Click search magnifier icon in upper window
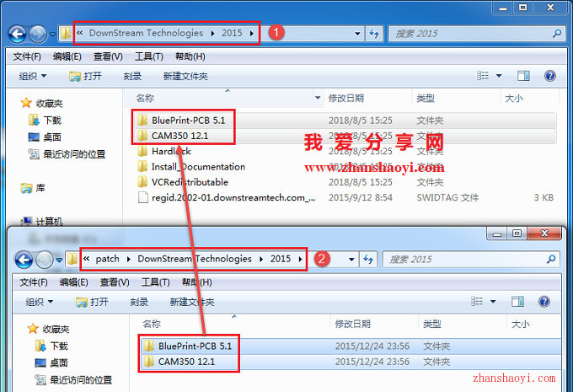Viewport: 573px width, 392px height. (x=557, y=34)
